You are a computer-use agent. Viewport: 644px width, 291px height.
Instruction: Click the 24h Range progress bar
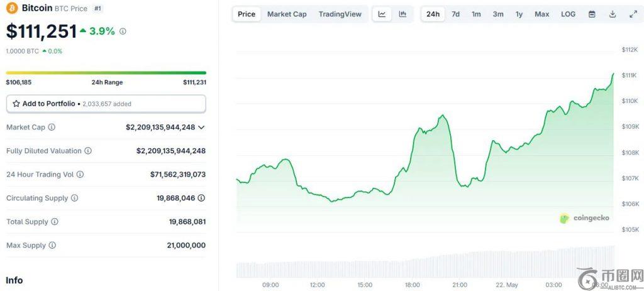pyautogui.click(x=106, y=73)
